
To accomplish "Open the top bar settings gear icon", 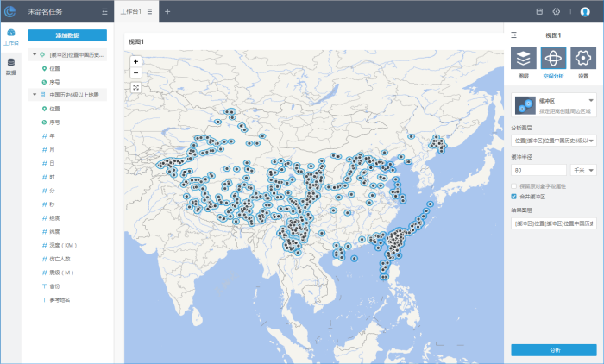I will (557, 12).
